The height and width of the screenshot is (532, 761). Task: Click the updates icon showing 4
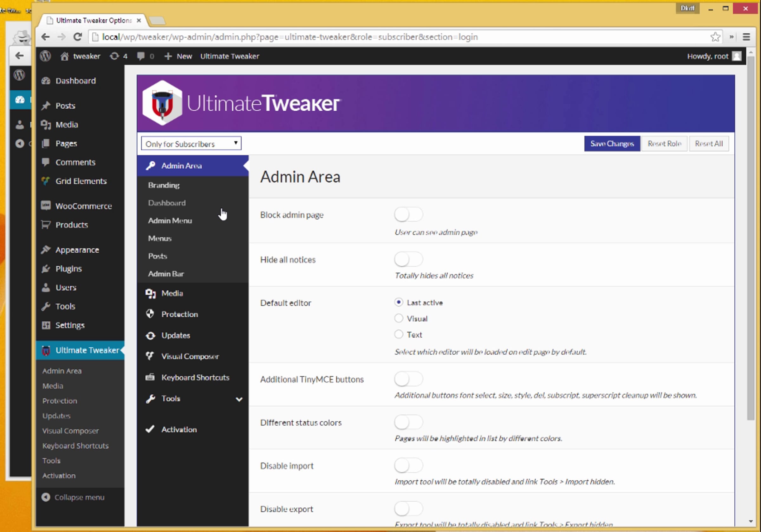click(114, 56)
